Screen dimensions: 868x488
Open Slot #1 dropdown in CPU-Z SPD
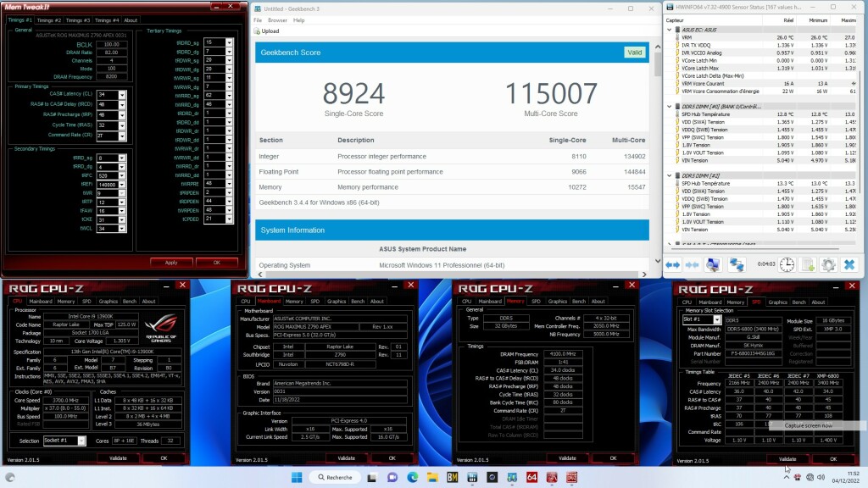[x=717, y=319]
